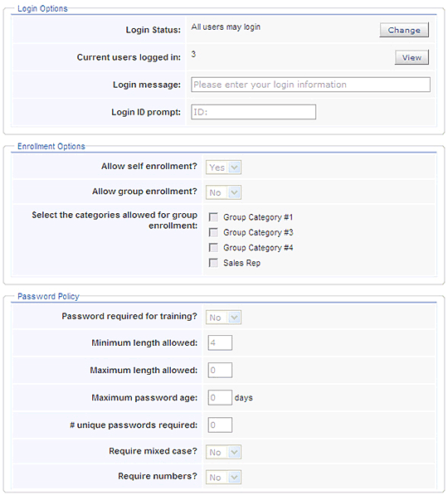The height and width of the screenshot is (495, 448).
Task: Select the Maximum password age days field
Action: (220, 397)
